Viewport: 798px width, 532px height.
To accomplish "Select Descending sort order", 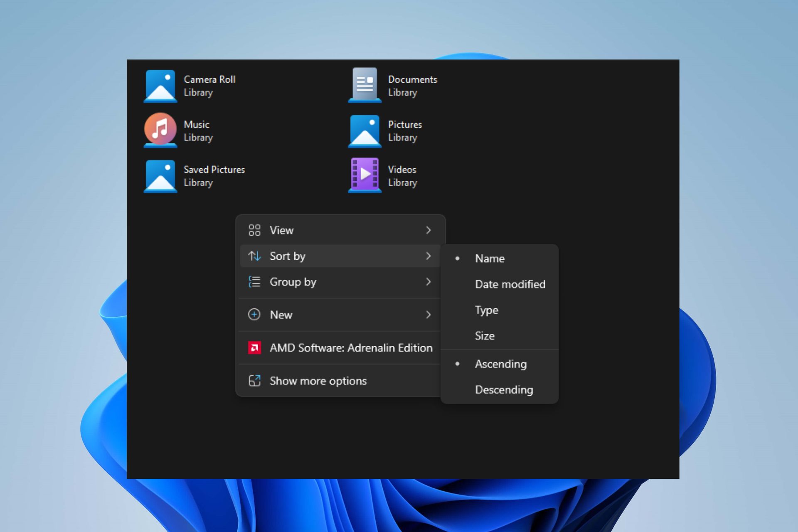I will click(503, 389).
